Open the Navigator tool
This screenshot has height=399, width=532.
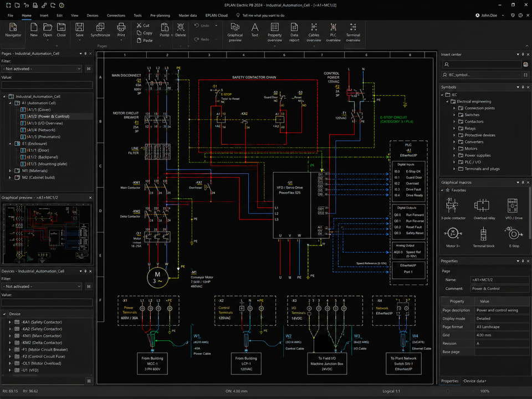click(13, 30)
